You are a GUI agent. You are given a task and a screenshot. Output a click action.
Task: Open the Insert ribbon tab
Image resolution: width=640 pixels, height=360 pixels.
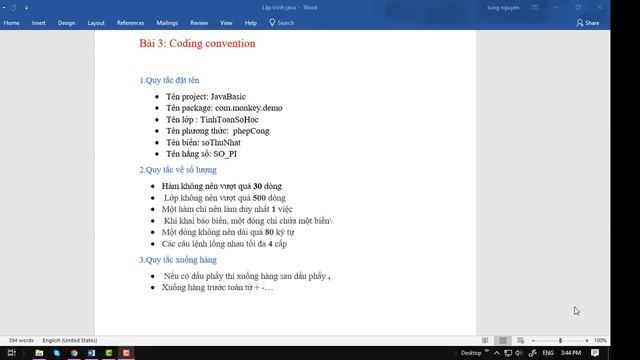click(x=39, y=23)
